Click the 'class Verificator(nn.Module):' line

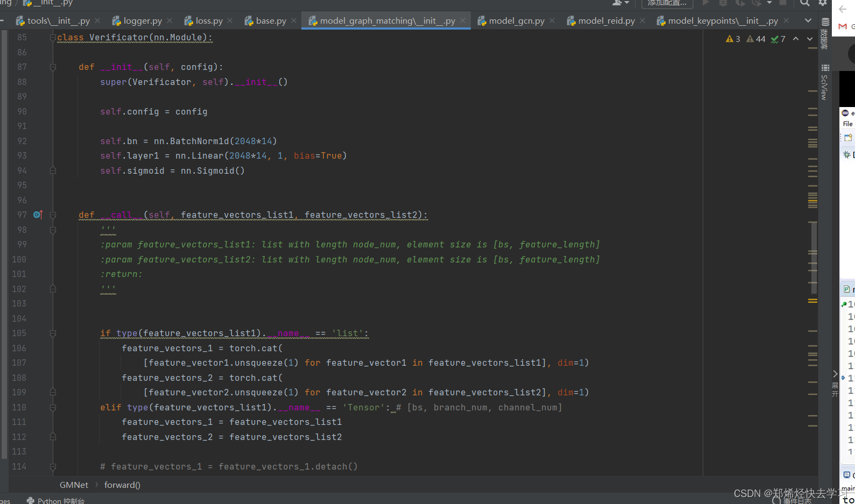[x=135, y=38]
